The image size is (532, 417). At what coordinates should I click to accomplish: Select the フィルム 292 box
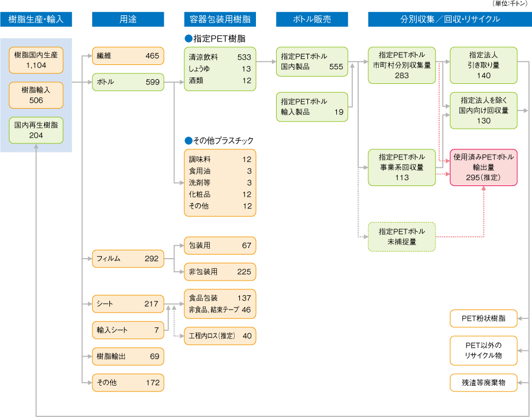(128, 258)
